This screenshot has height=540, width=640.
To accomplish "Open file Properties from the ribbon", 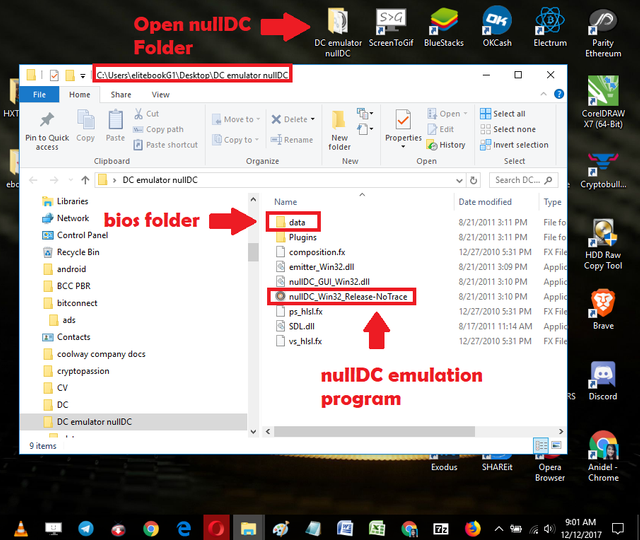I will tap(403, 127).
